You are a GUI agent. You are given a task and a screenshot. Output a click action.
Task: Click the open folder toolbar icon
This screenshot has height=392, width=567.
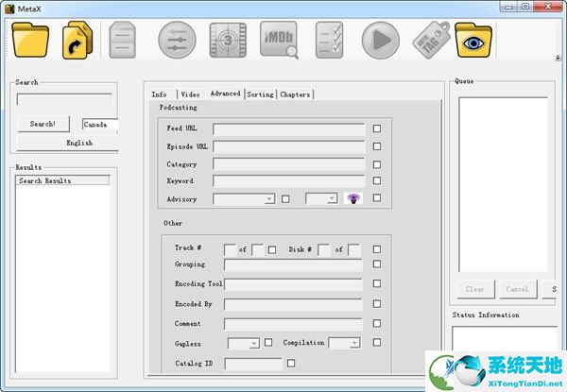coord(32,41)
